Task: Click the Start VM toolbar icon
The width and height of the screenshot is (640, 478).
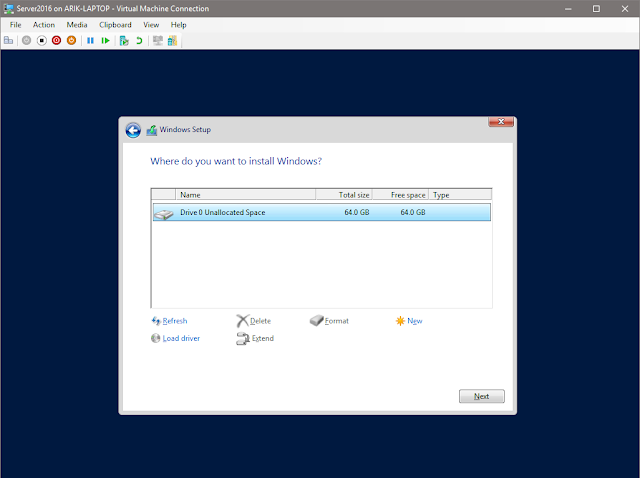Action: (27, 40)
